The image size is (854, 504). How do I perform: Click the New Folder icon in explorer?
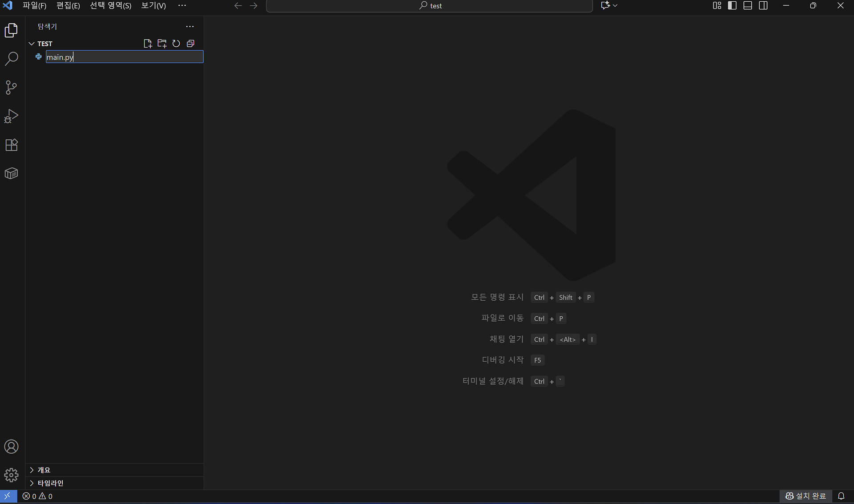(162, 44)
